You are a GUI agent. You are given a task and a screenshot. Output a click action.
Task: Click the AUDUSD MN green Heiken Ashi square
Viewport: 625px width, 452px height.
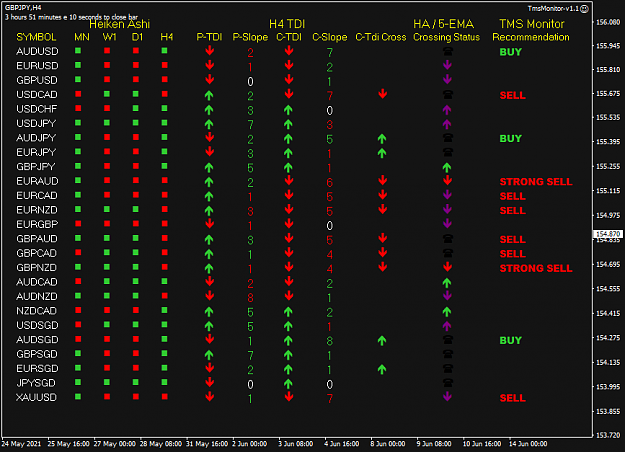point(78,51)
